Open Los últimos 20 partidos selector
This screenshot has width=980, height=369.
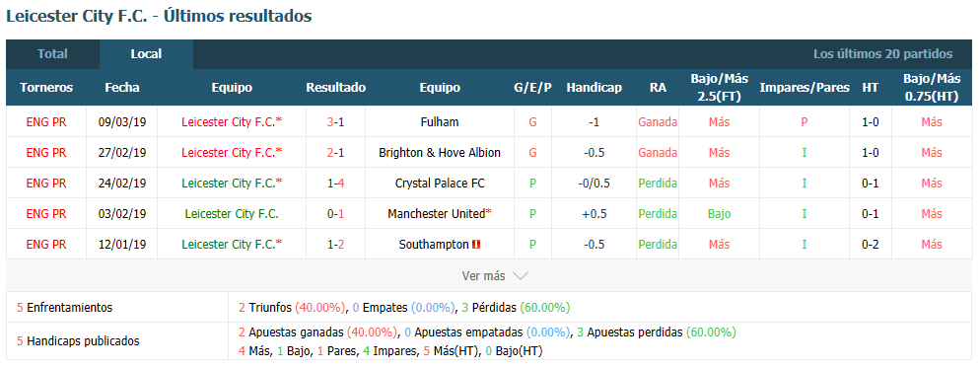882,54
